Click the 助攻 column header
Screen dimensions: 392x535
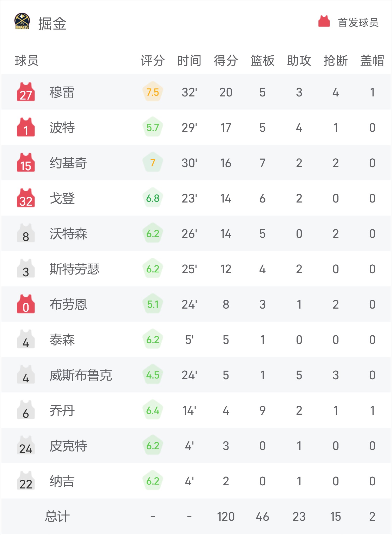pyautogui.click(x=299, y=61)
